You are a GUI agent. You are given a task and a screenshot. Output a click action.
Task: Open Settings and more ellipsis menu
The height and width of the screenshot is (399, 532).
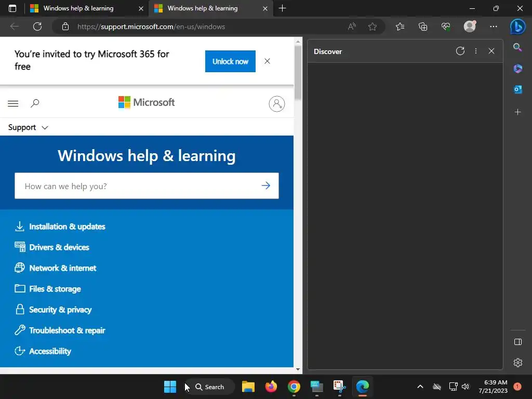[x=494, y=26]
